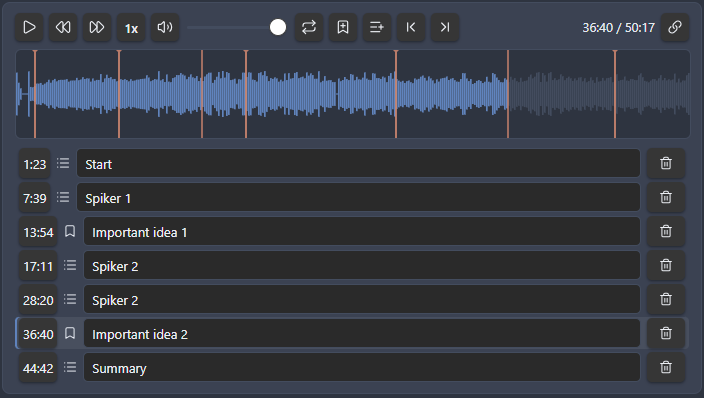
Task: Edit the Start marker title field
Action: coord(358,164)
